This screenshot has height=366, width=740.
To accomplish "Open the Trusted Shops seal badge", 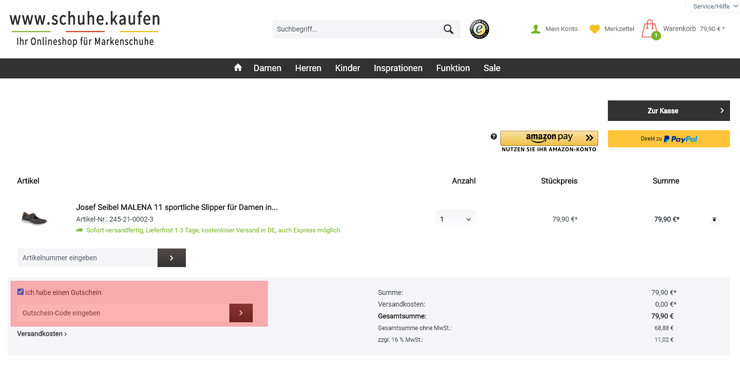I will coord(479,29).
